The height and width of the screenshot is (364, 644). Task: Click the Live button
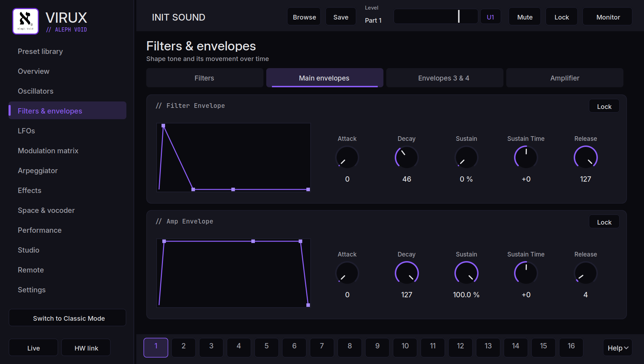[x=33, y=348]
